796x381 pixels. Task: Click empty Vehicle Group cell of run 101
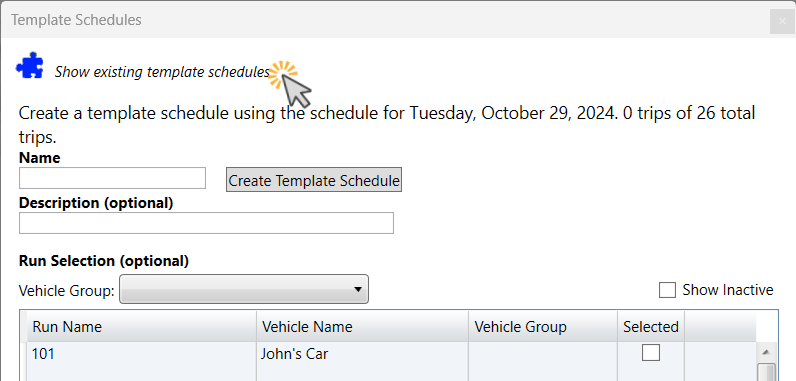[543, 361]
